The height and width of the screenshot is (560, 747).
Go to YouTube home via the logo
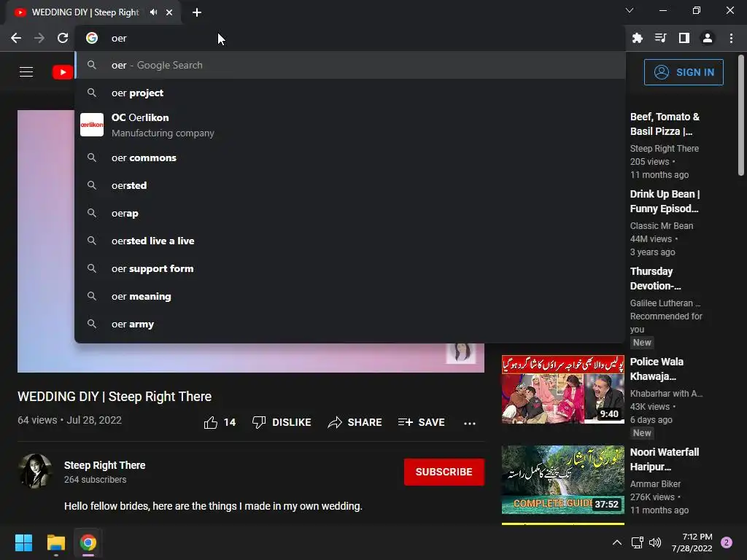point(63,72)
